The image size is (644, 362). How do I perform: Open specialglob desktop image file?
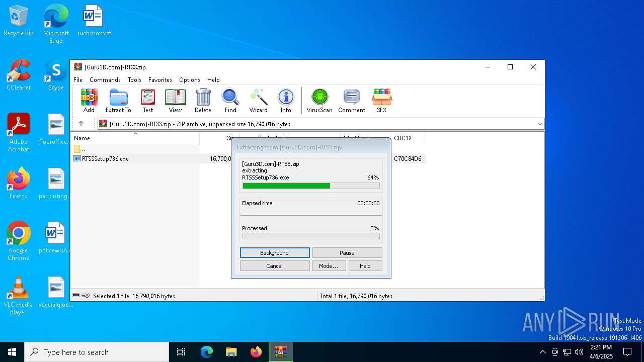pyautogui.click(x=56, y=292)
